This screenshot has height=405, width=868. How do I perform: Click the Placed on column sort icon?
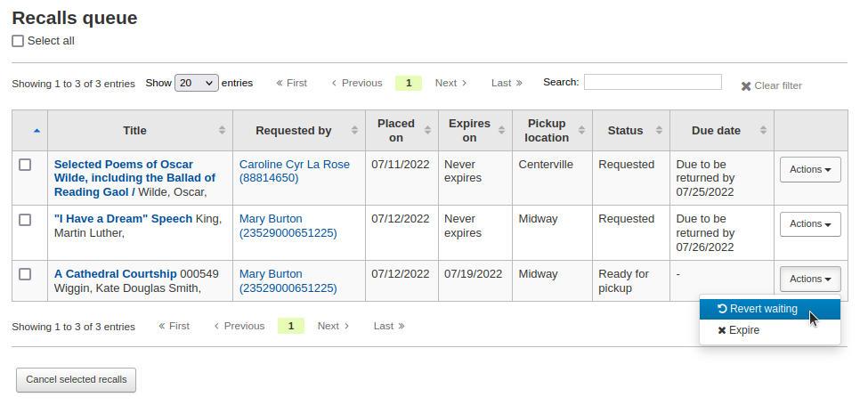coord(428,131)
